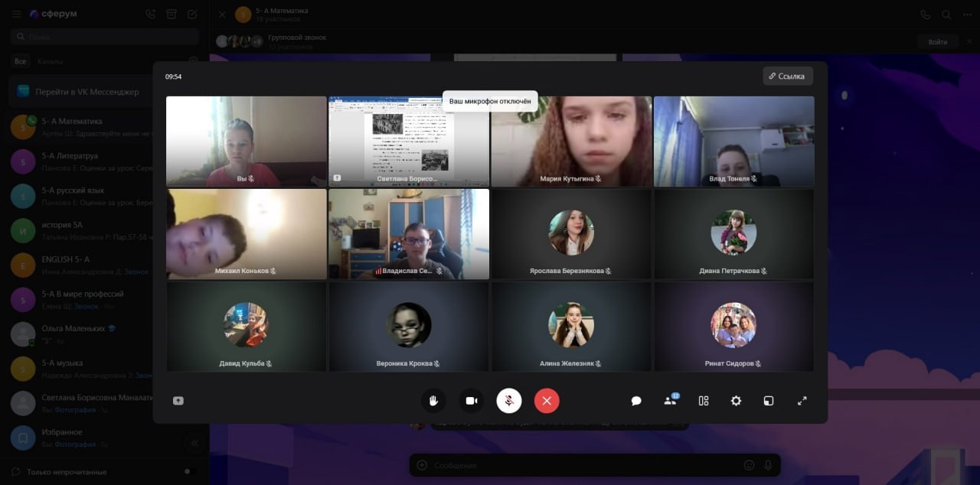Raise hand in the call

pos(433,401)
